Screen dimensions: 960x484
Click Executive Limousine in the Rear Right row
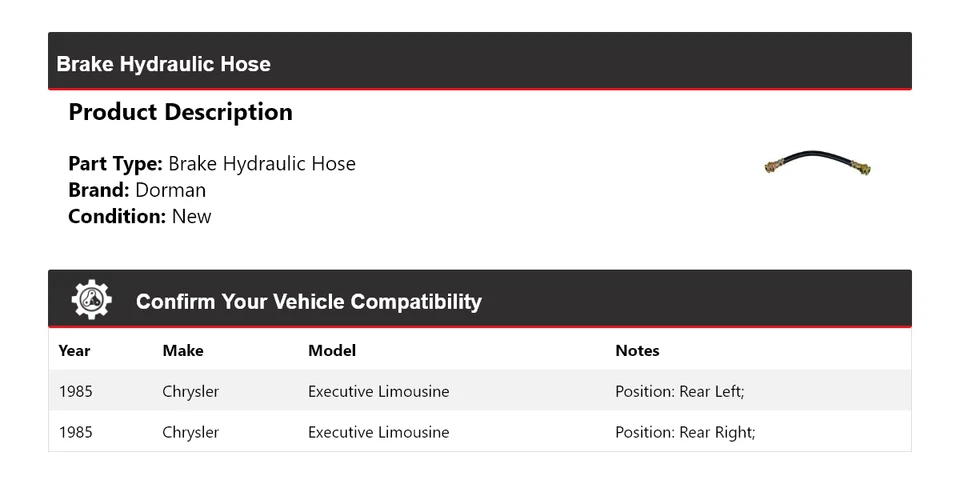[x=378, y=432]
